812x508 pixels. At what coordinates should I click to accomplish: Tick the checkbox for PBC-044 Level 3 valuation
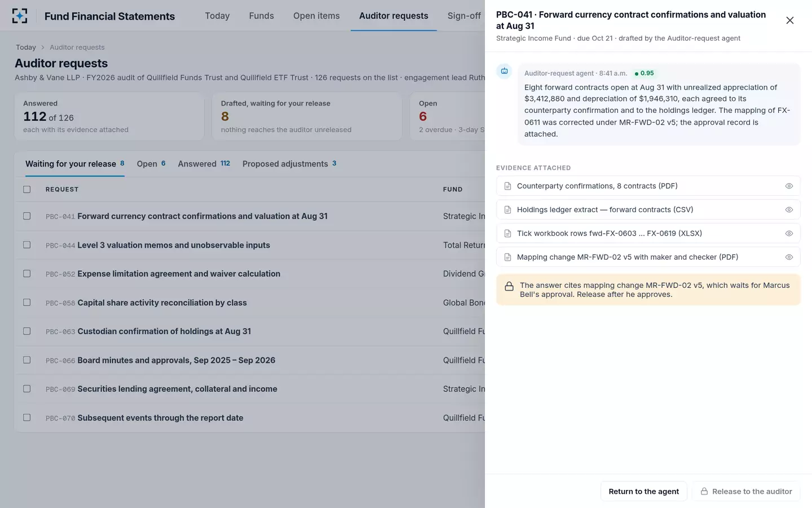coord(27,244)
